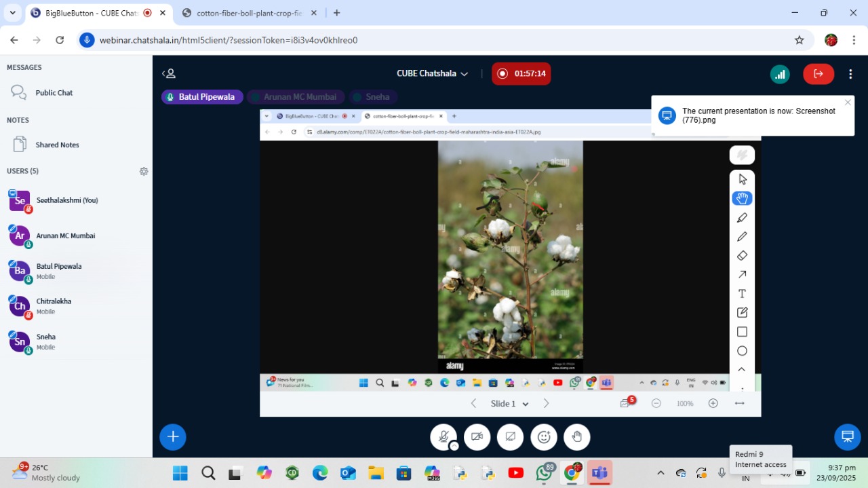Click the leave meeting red button
Viewport: 868px width, 488px height.
818,74
